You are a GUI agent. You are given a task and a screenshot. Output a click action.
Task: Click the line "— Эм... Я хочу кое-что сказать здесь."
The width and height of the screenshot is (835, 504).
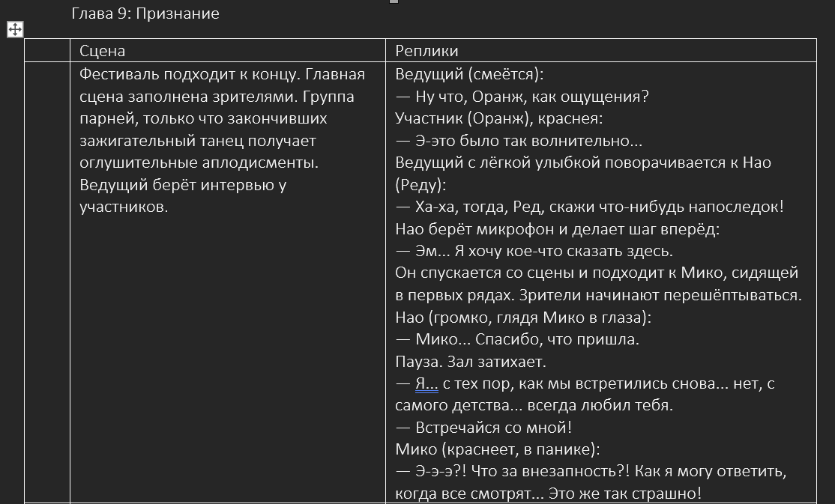[x=534, y=251]
